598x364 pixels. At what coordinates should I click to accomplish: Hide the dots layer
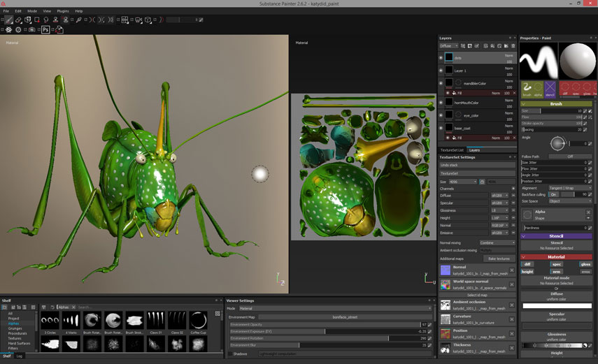pyautogui.click(x=441, y=58)
